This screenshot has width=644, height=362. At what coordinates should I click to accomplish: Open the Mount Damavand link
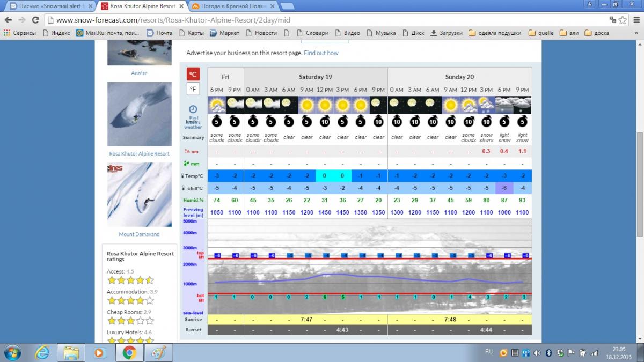[139, 234]
